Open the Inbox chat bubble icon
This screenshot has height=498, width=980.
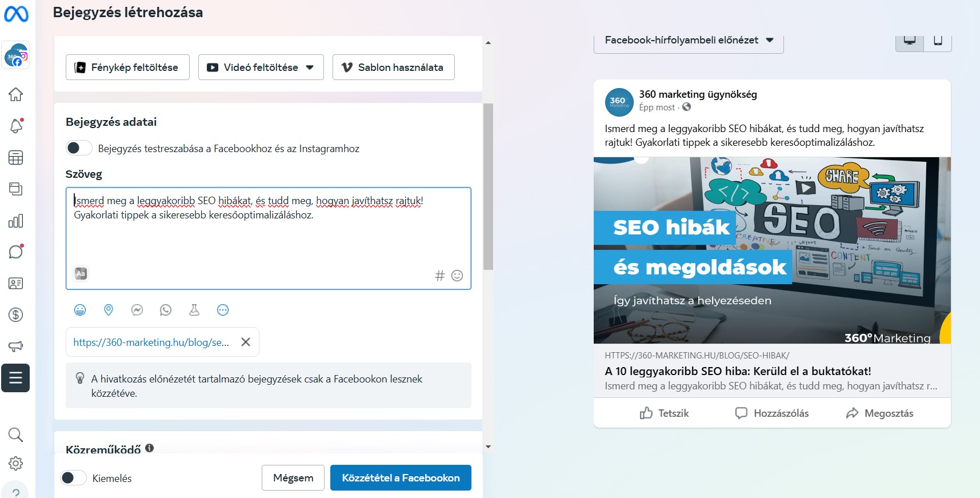click(x=16, y=252)
